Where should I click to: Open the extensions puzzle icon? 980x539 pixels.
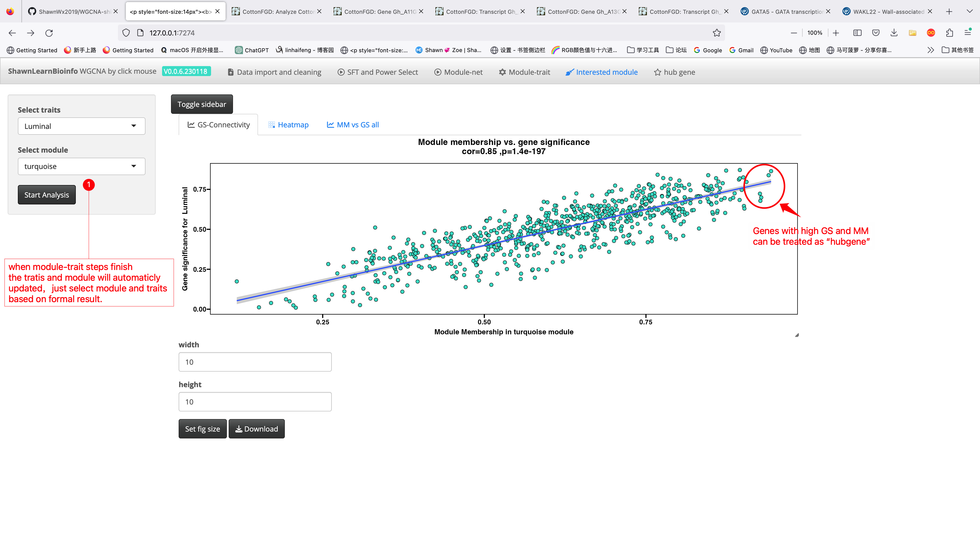tap(949, 33)
